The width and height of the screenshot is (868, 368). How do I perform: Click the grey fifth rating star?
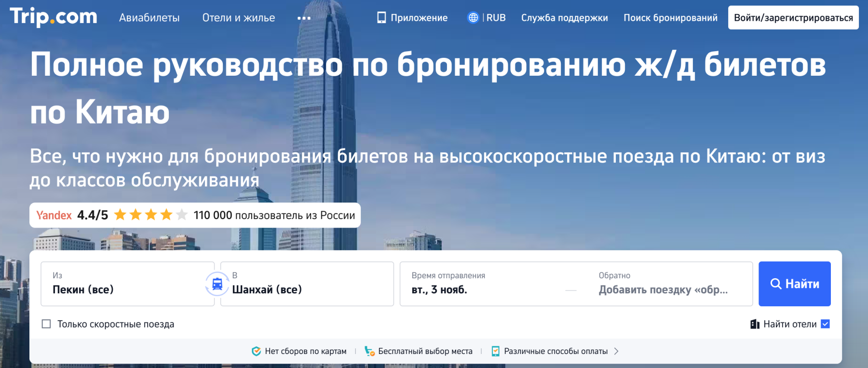182,215
